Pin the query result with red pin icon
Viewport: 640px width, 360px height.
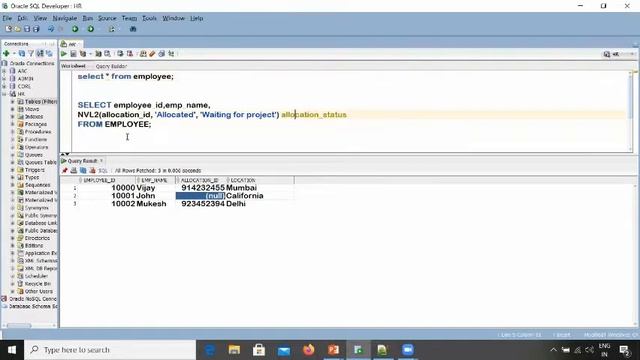coord(64,171)
